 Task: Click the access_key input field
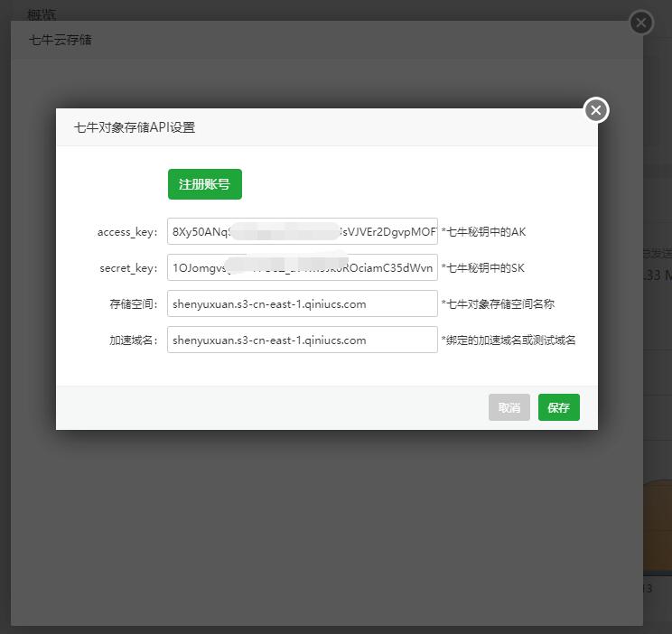(x=303, y=231)
